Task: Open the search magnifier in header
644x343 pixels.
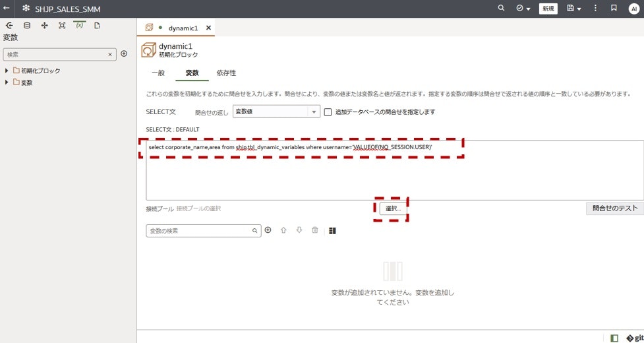Action: coord(501,8)
